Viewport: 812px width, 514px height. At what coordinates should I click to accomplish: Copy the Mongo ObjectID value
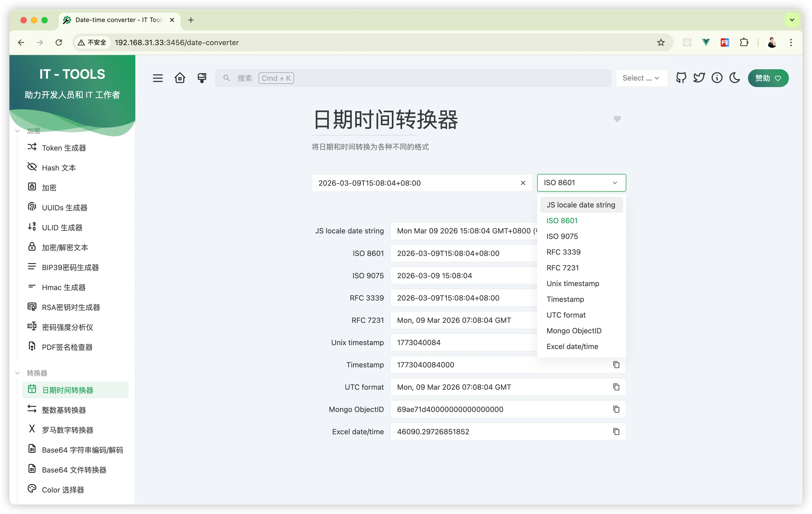[616, 409]
